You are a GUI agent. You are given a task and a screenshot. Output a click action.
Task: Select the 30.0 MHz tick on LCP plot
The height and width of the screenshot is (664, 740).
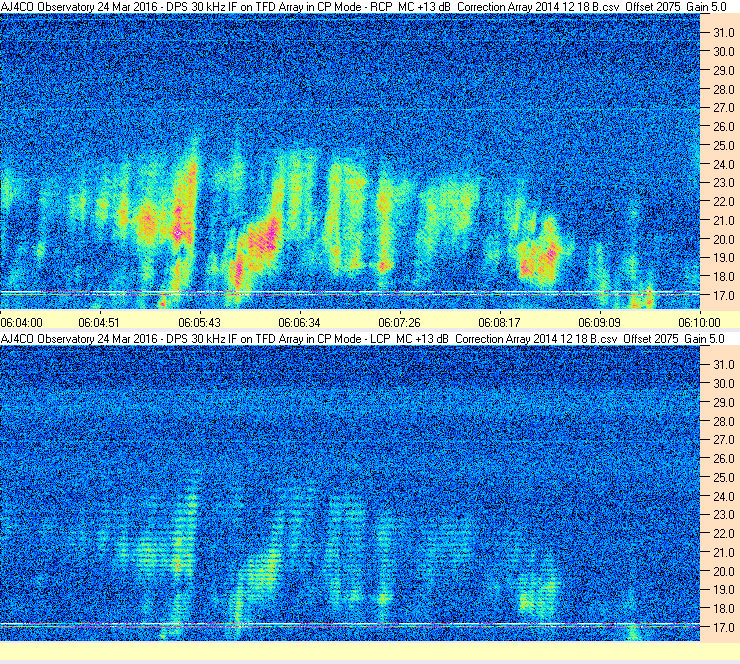723,384
